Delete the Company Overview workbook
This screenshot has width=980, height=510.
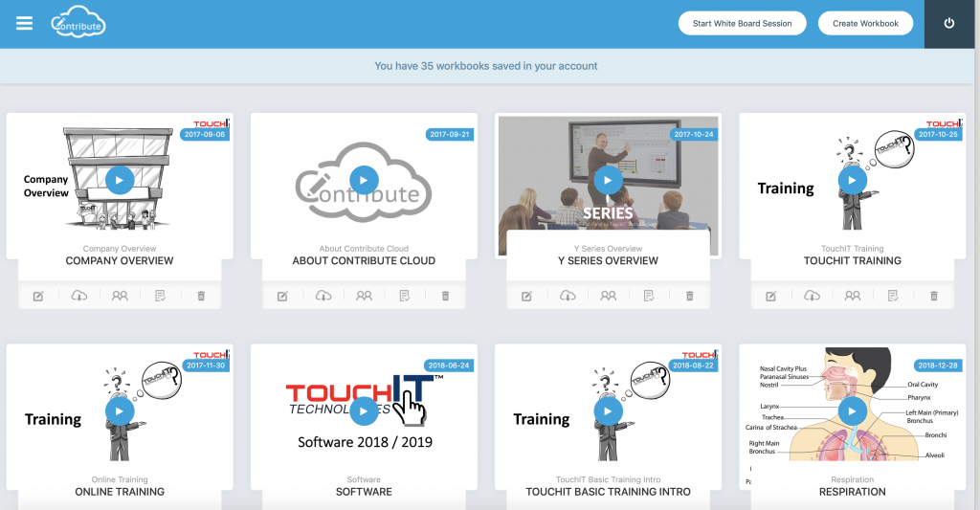(x=201, y=296)
